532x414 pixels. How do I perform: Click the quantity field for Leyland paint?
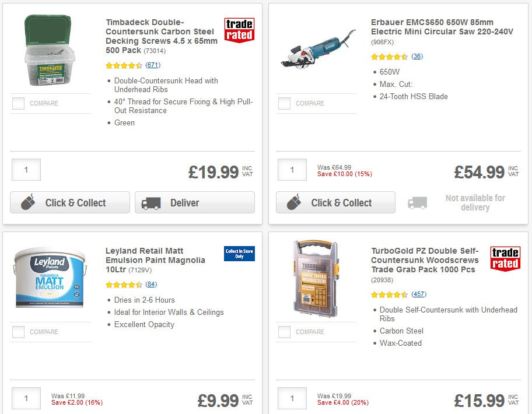26,398
